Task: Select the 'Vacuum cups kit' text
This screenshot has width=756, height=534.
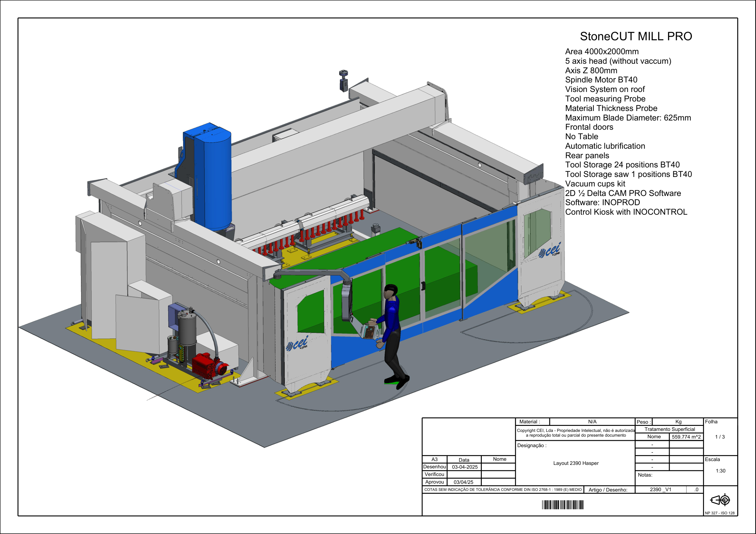Action: point(595,184)
